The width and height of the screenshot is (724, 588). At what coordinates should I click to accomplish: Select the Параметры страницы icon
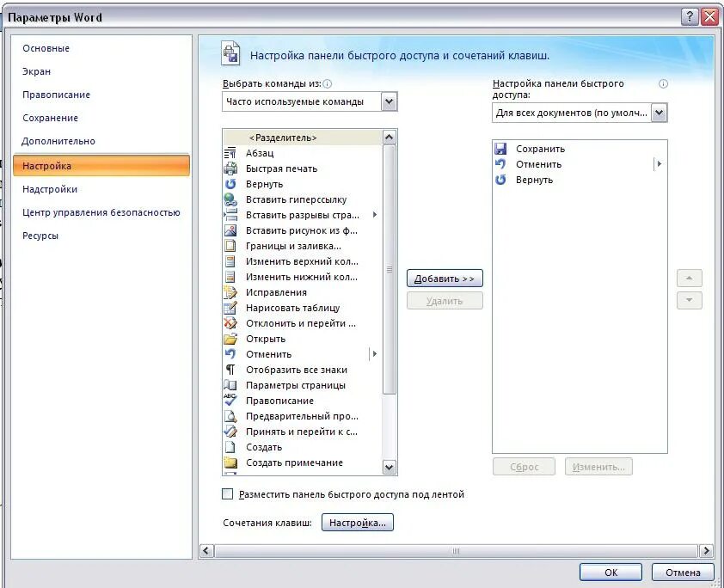coord(230,385)
